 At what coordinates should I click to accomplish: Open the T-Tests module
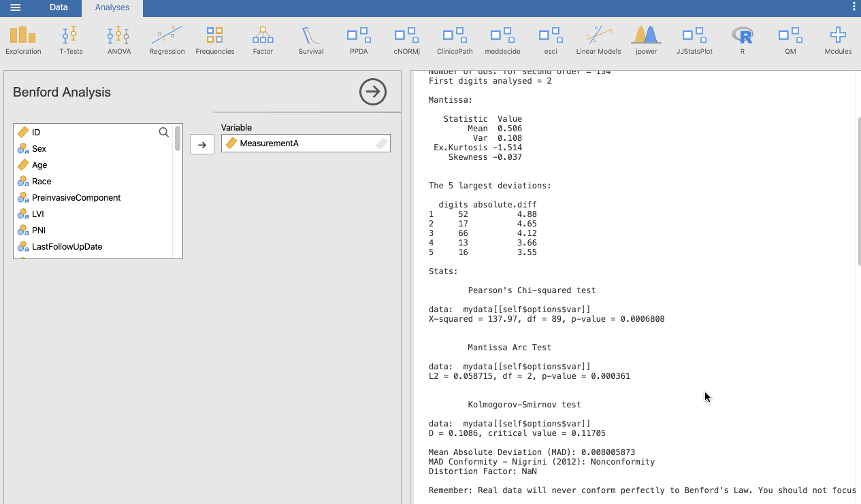click(x=71, y=40)
